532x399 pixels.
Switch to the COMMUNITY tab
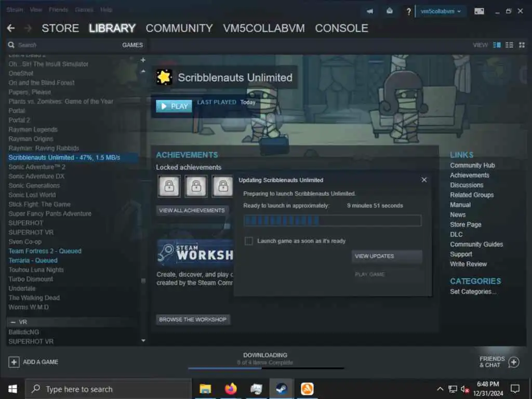179,28
